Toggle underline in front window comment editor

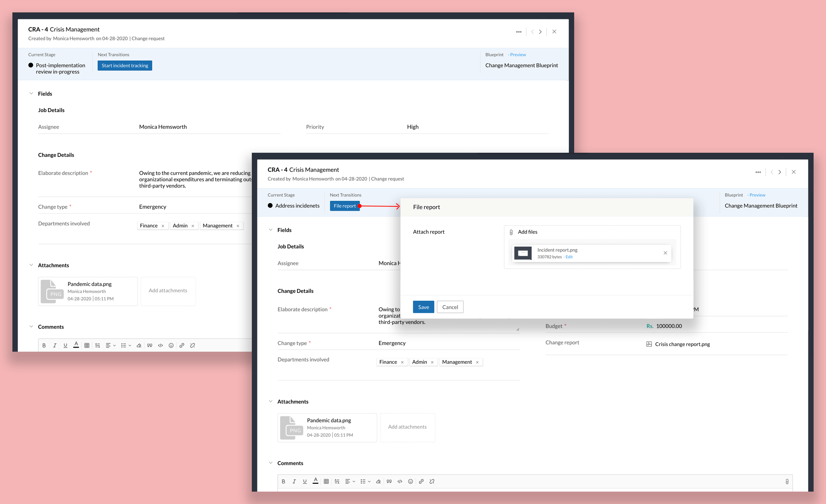point(305,481)
